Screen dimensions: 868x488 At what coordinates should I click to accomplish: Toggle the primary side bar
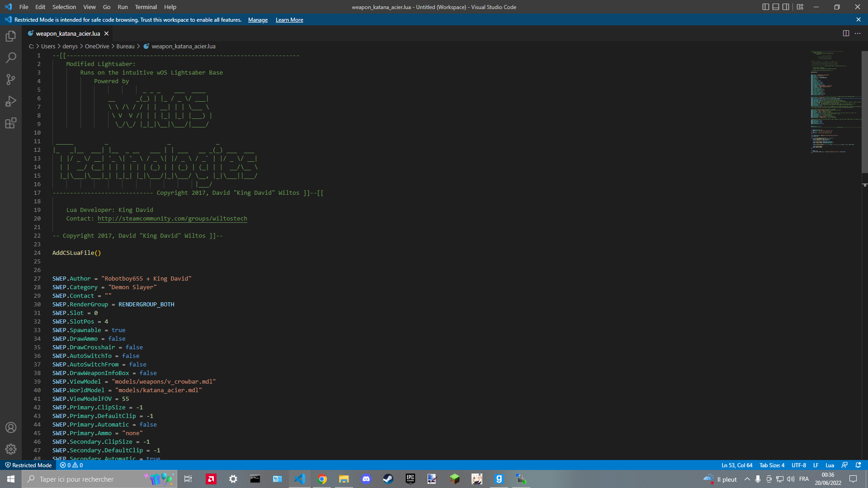tap(765, 7)
